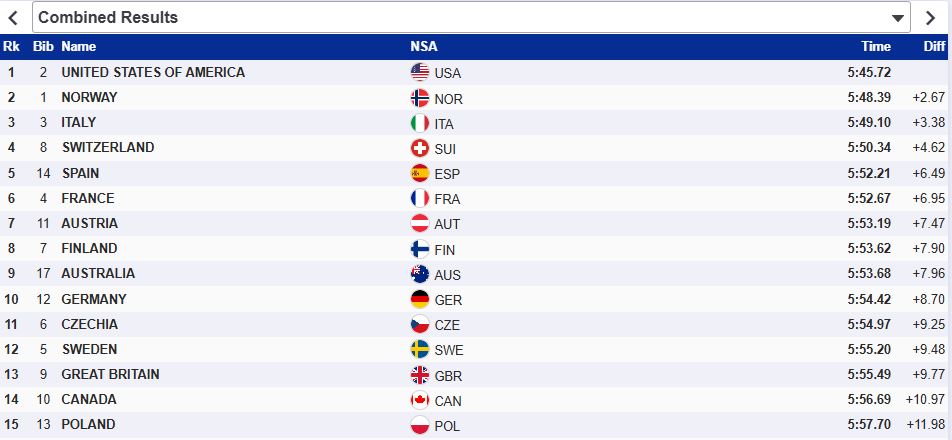The height and width of the screenshot is (440, 952).
Task: Click the Czechia flag icon
Action: coord(420,324)
